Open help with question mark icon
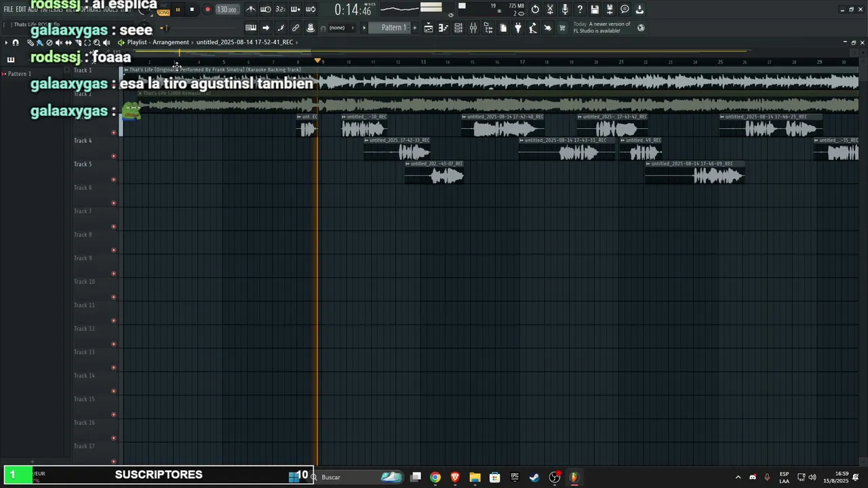 (x=580, y=9)
